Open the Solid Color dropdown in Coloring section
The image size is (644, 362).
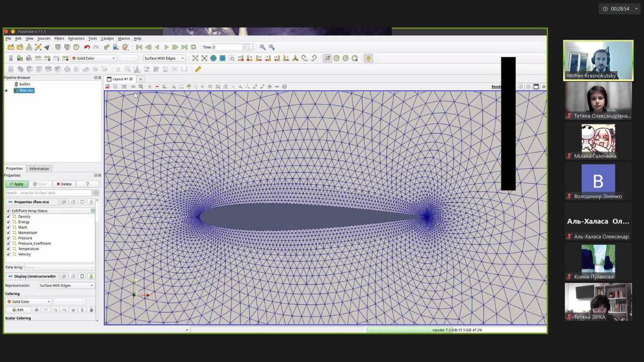point(29,302)
